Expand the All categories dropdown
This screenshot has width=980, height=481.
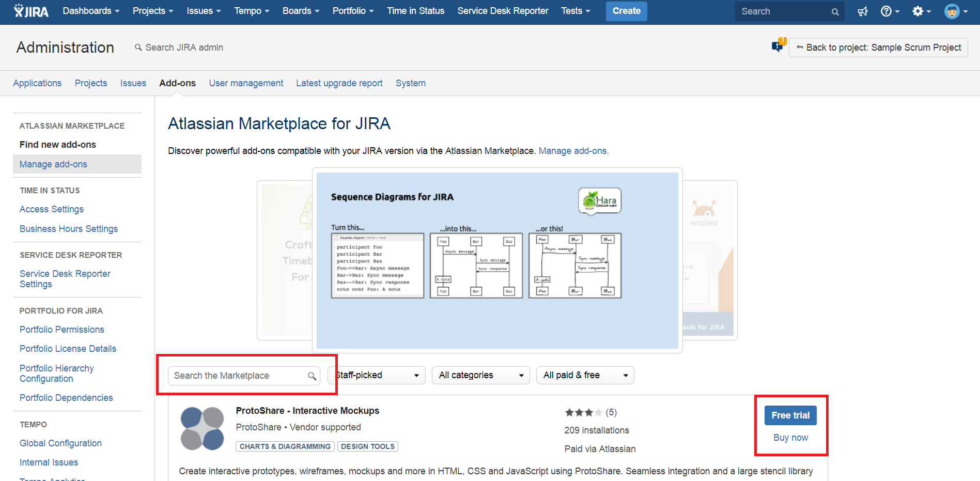(481, 376)
